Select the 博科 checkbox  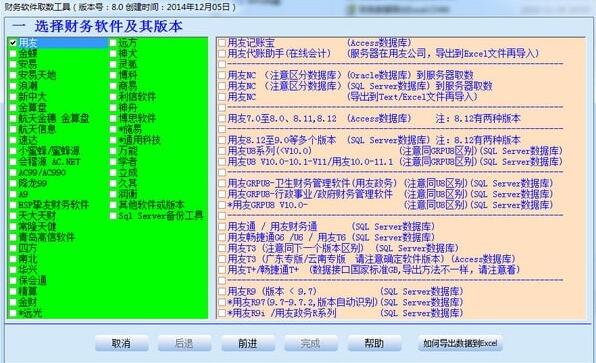coord(113,75)
